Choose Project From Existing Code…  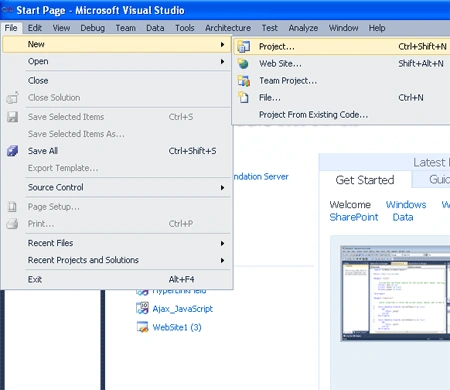click(342, 115)
